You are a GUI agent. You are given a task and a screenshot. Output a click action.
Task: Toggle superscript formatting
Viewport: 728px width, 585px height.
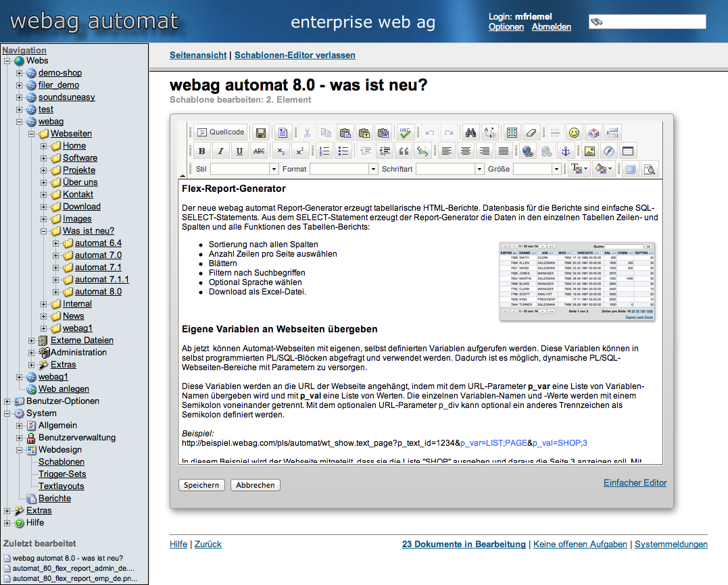(300, 151)
